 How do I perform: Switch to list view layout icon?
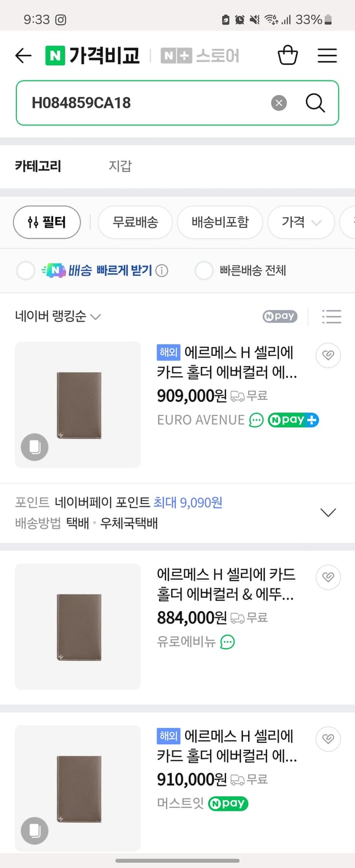(331, 317)
